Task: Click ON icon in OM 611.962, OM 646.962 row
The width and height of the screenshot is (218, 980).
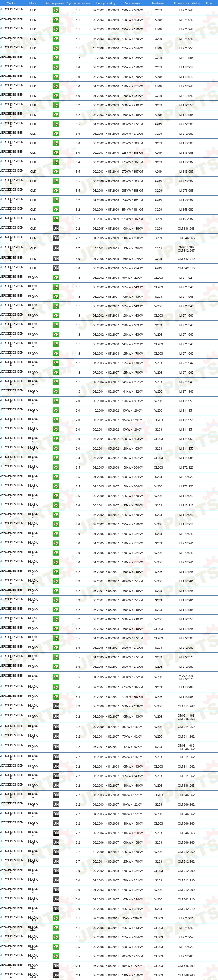Action: pyautogui.click(x=56, y=747)
